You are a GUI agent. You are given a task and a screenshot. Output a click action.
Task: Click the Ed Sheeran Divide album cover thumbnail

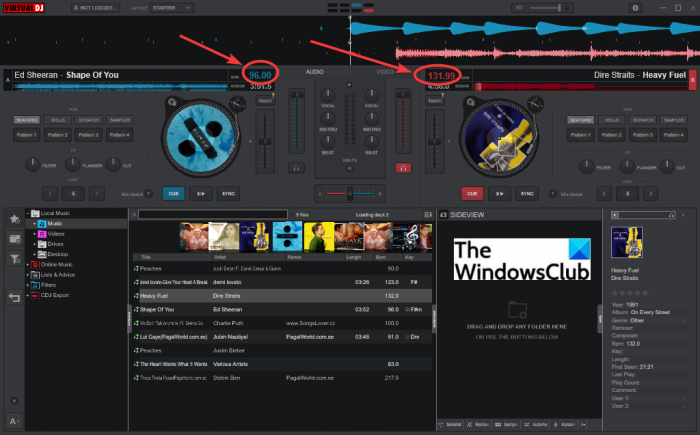click(x=287, y=237)
